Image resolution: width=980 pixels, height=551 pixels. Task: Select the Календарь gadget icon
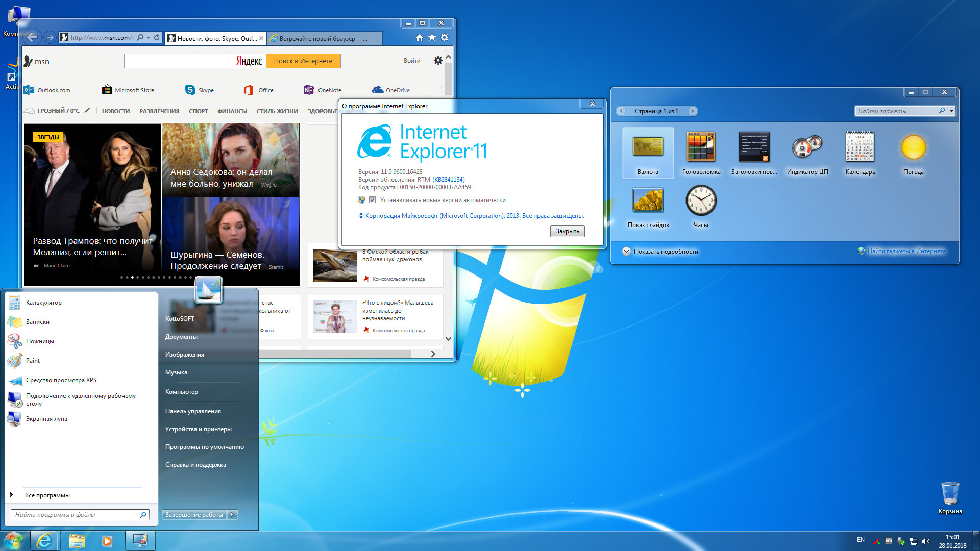[x=860, y=147]
